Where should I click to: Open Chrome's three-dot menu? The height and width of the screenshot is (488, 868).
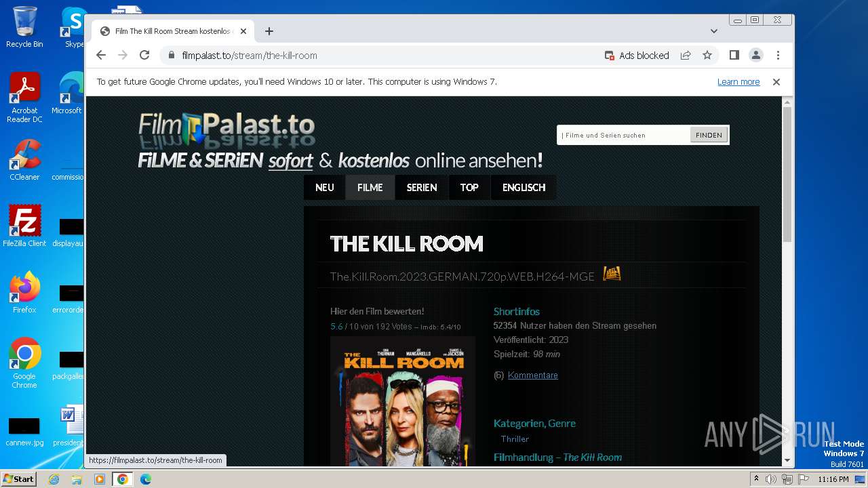[x=778, y=56]
